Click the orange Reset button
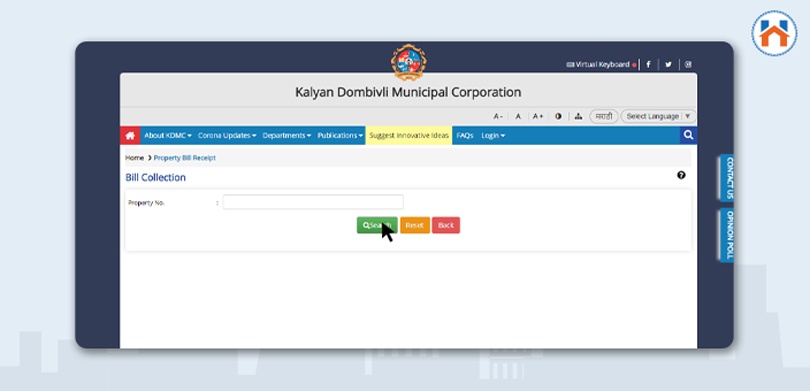The image size is (810, 391). (x=415, y=225)
